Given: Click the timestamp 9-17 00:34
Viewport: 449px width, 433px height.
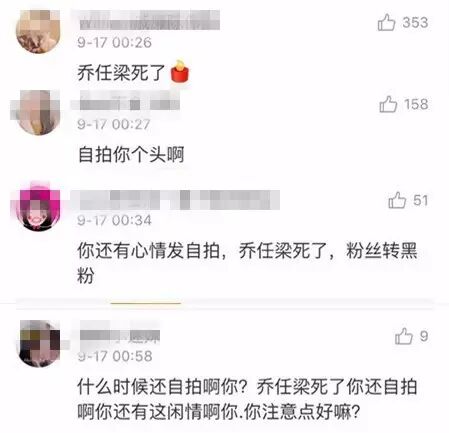Looking at the screenshot, I should point(114,220).
